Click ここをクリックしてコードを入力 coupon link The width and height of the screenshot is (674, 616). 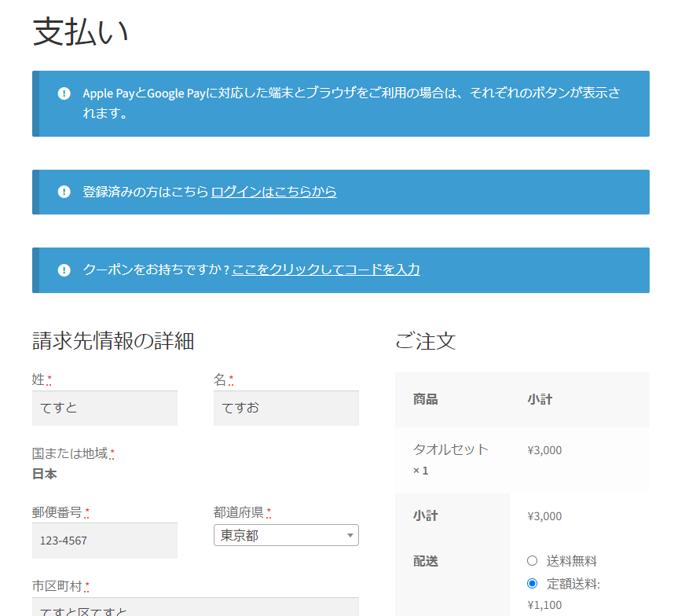[325, 269]
